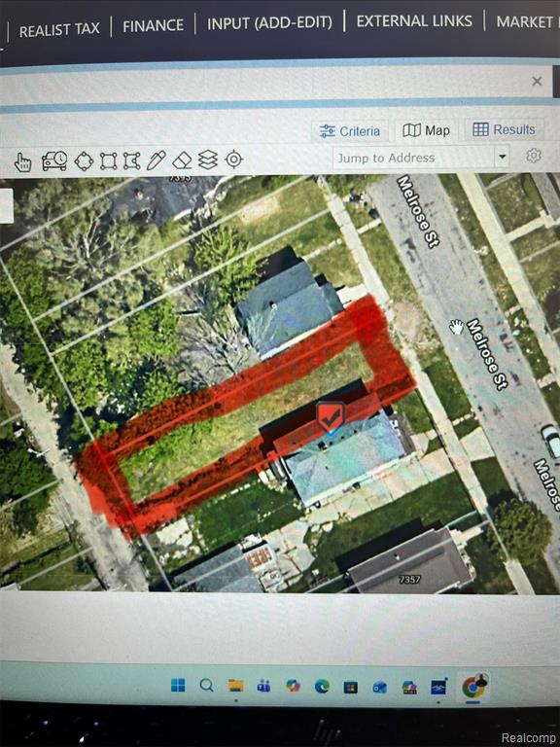Open the Map view tab

pyautogui.click(x=426, y=130)
